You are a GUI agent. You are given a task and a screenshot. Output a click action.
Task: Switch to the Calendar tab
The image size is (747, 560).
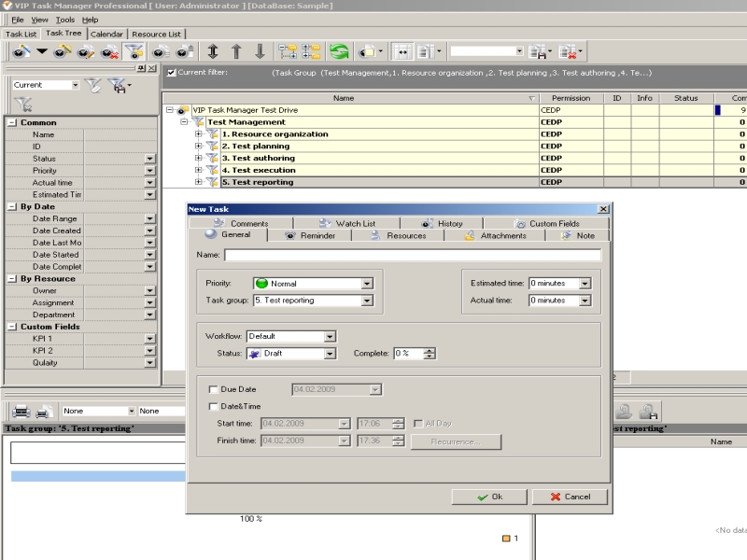point(106,35)
